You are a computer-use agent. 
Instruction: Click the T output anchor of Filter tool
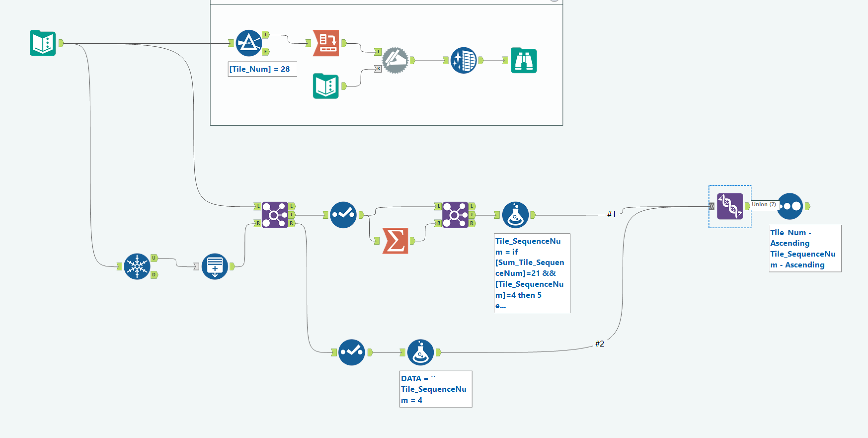(x=266, y=35)
